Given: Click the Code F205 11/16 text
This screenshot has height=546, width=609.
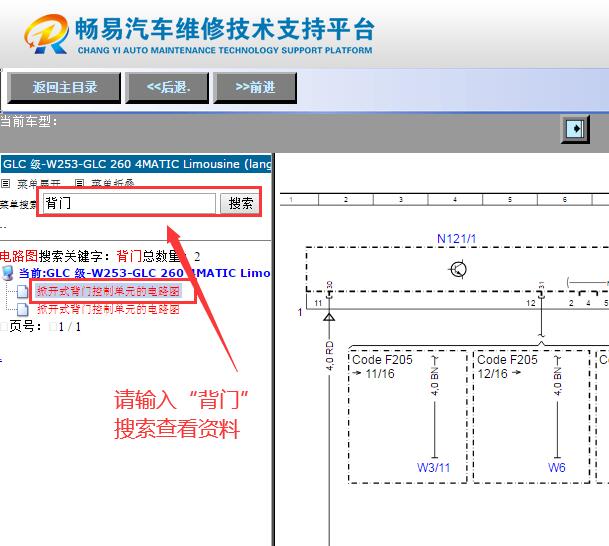Looking at the screenshot, I should 382,366.
